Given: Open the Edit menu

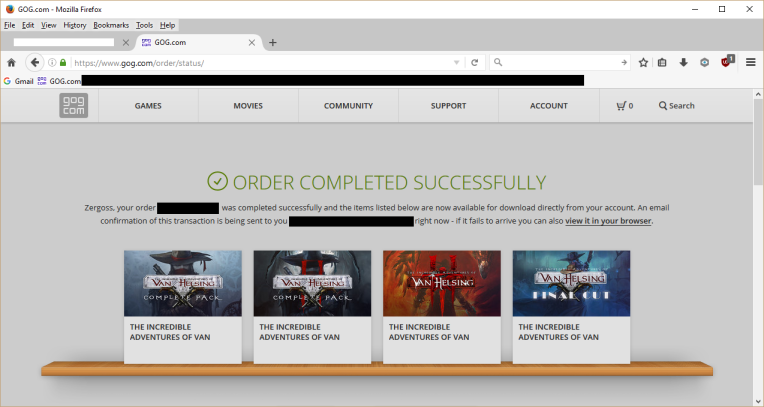Looking at the screenshot, I should point(28,25).
